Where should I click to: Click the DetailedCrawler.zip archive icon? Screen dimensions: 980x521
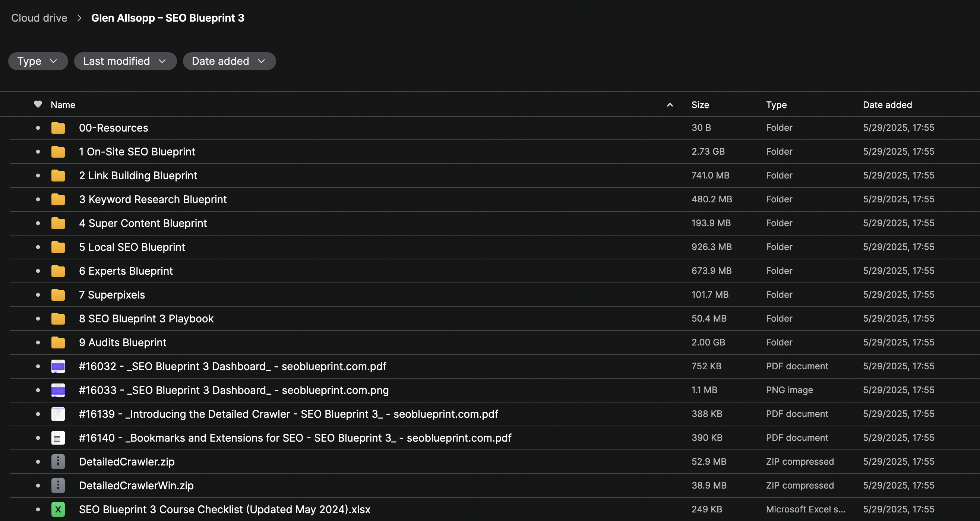[x=58, y=462]
